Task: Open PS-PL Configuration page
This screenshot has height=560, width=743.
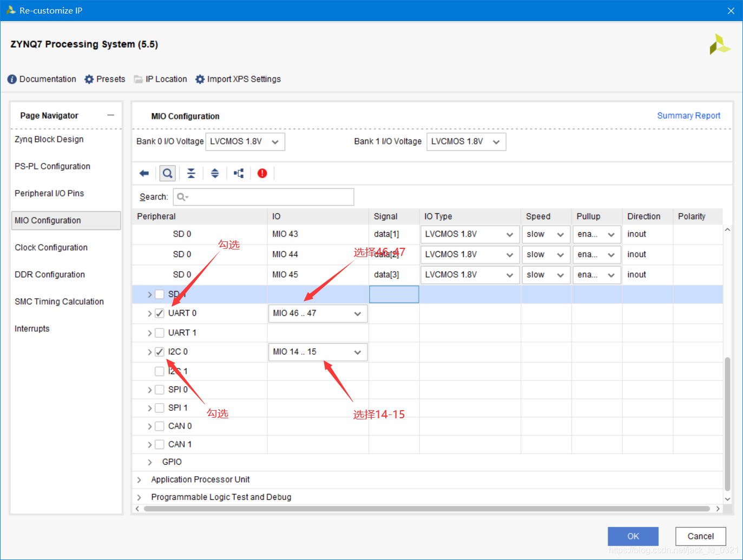Action: [52, 167]
